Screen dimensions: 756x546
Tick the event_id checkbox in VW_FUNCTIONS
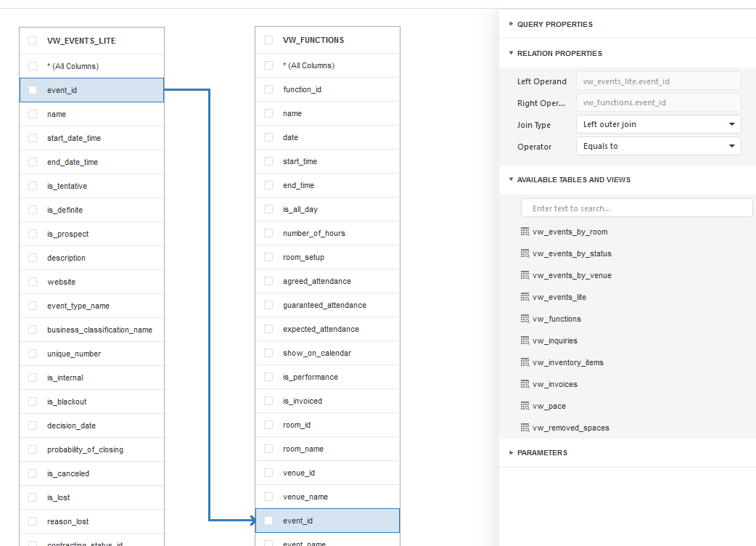click(x=268, y=521)
